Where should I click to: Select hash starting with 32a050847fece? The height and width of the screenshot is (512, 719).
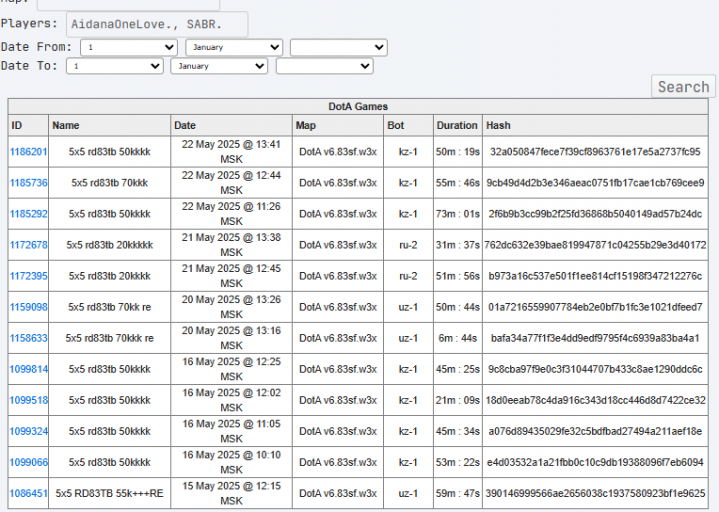click(595, 152)
